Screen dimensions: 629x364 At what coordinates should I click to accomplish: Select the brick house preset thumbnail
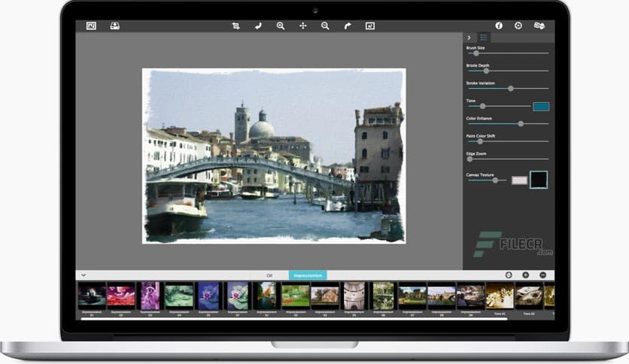click(x=325, y=296)
